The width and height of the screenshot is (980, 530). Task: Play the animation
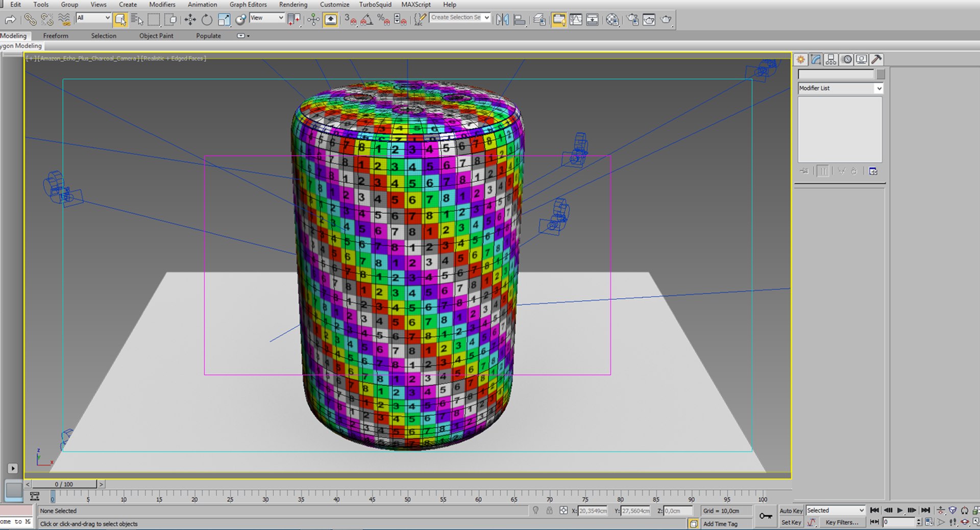click(x=900, y=511)
